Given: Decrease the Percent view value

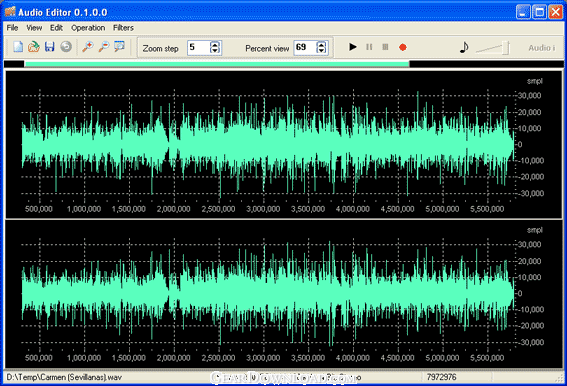Looking at the screenshot, I should pos(321,50).
